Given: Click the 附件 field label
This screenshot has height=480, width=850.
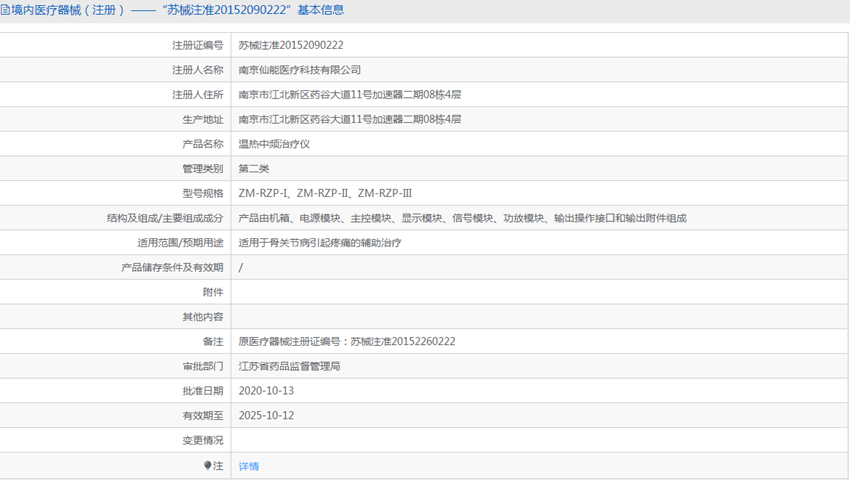Looking at the screenshot, I should point(213,292).
